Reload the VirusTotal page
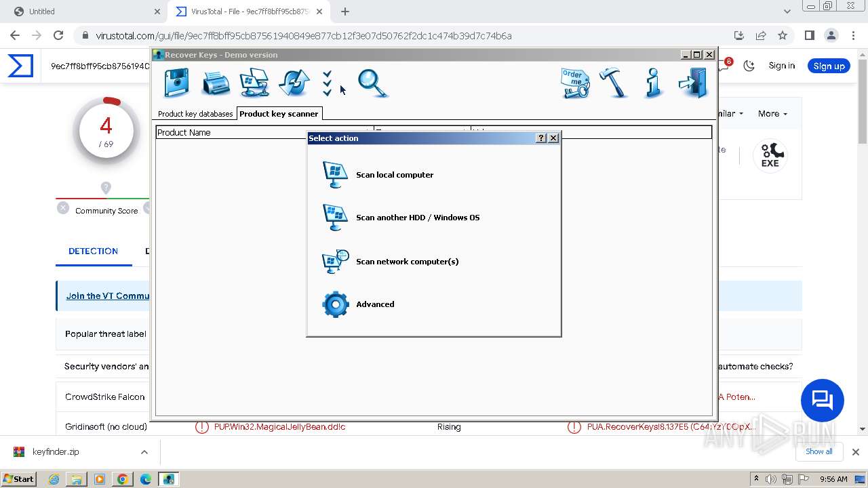This screenshot has height=488, width=868. (x=58, y=36)
